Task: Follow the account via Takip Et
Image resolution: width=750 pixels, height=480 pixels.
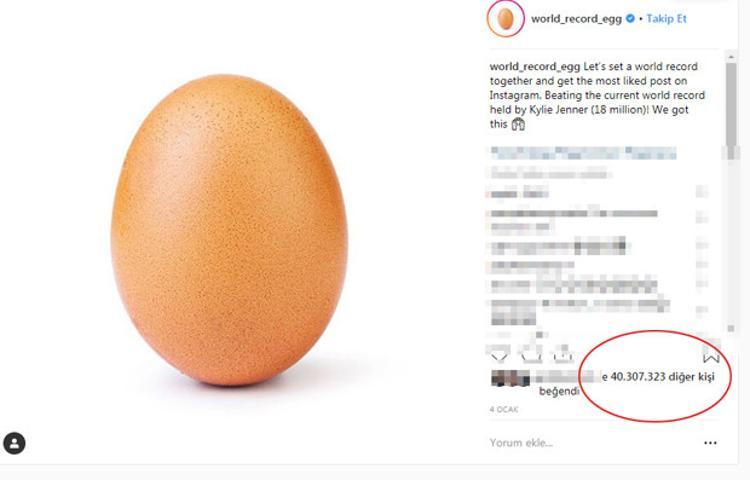Action: point(666,19)
